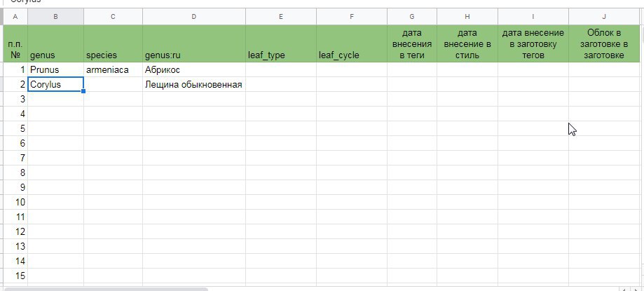The height and width of the screenshot is (291, 644).
Task: Select the 'Prunus' cell
Action: (x=55, y=70)
